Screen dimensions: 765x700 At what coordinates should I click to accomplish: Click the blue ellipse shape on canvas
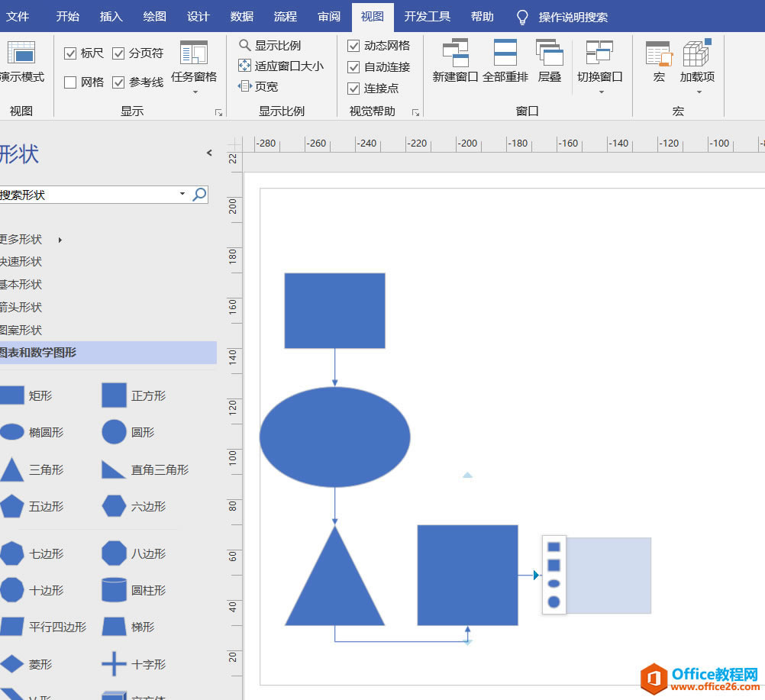point(334,437)
